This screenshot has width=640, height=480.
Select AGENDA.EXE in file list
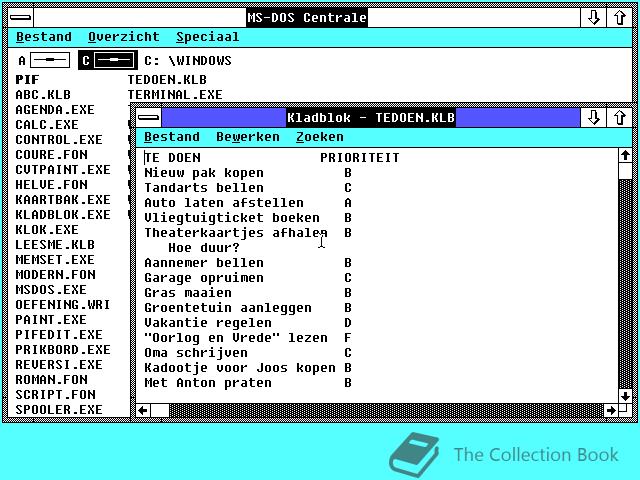[55, 110]
